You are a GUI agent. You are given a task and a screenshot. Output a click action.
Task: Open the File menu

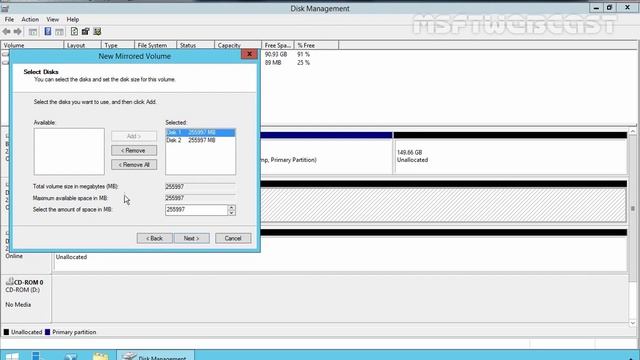coord(9,20)
